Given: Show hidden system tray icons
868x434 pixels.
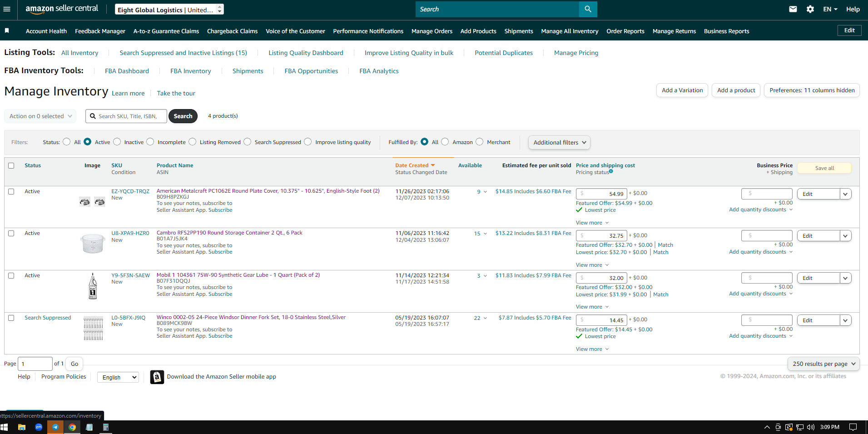Looking at the screenshot, I should coord(767,427).
